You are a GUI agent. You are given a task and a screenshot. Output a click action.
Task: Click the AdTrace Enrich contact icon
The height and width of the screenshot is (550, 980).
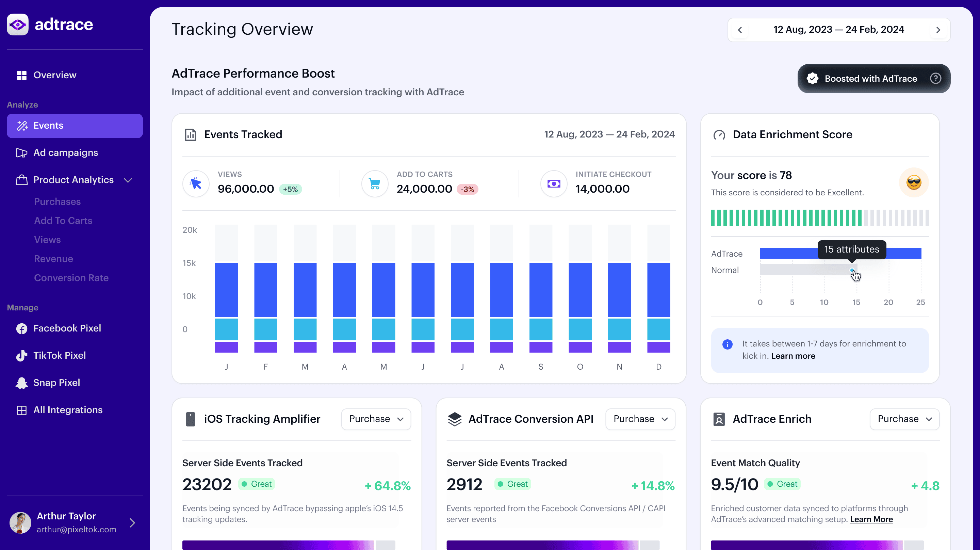719,419
